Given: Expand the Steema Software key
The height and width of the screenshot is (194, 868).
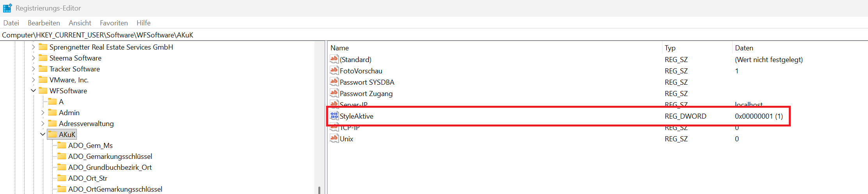Looking at the screenshot, I should pos(34,58).
